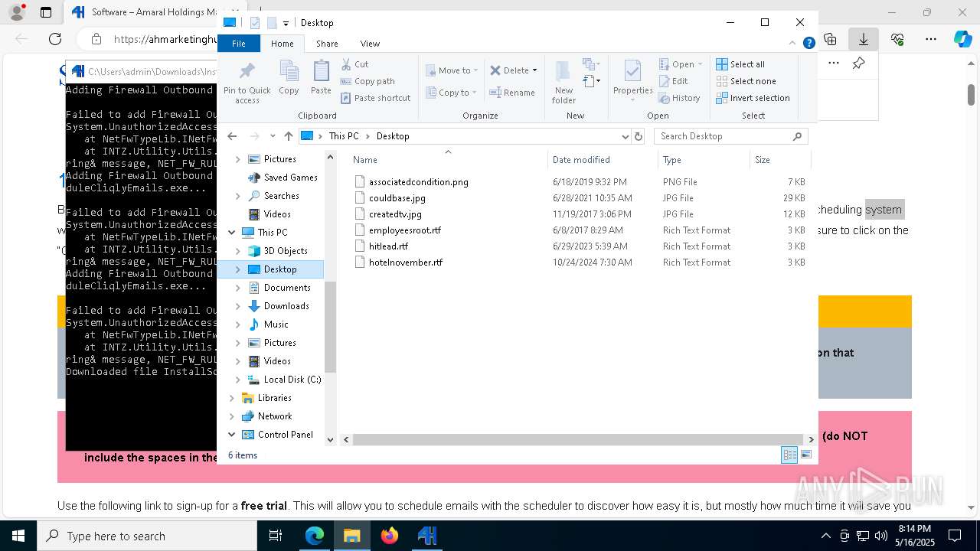Sort by Type column header
980x551 pixels.
(x=703, y=160)
